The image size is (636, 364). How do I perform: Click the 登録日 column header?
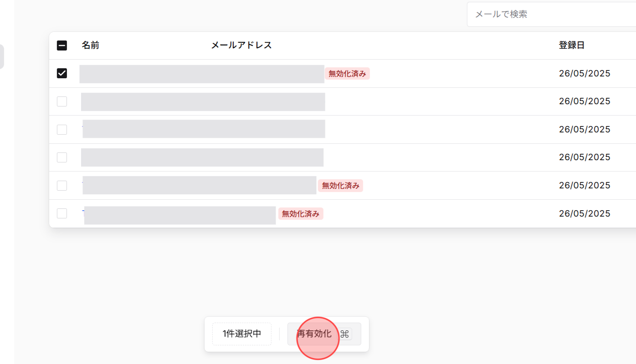[x=572, y=45]
